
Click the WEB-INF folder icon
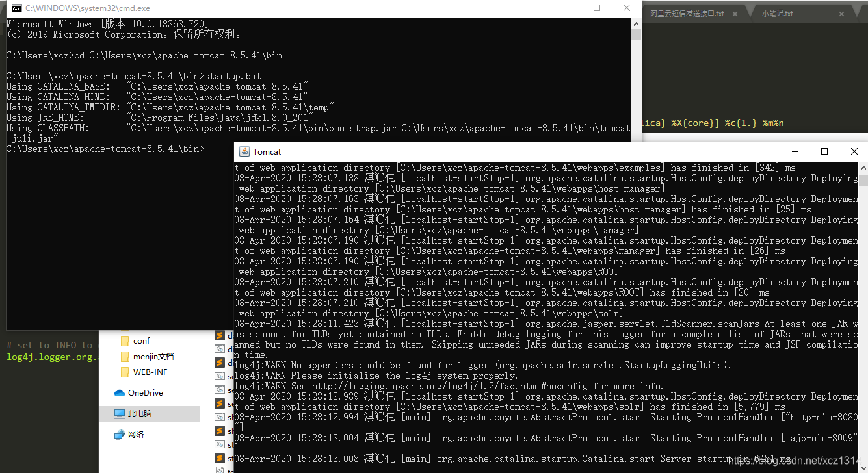(x=125, y=372)
